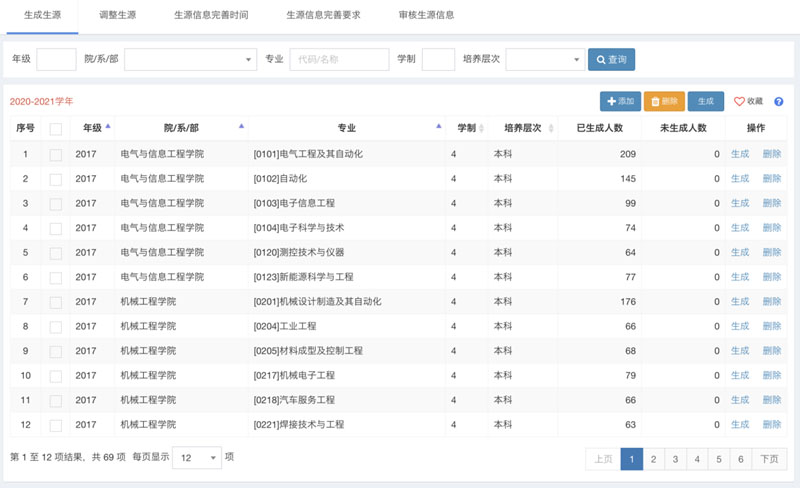Open the 院/系/部 filter dropdown
Screen dimensions: 800x488
coord(190,60)
